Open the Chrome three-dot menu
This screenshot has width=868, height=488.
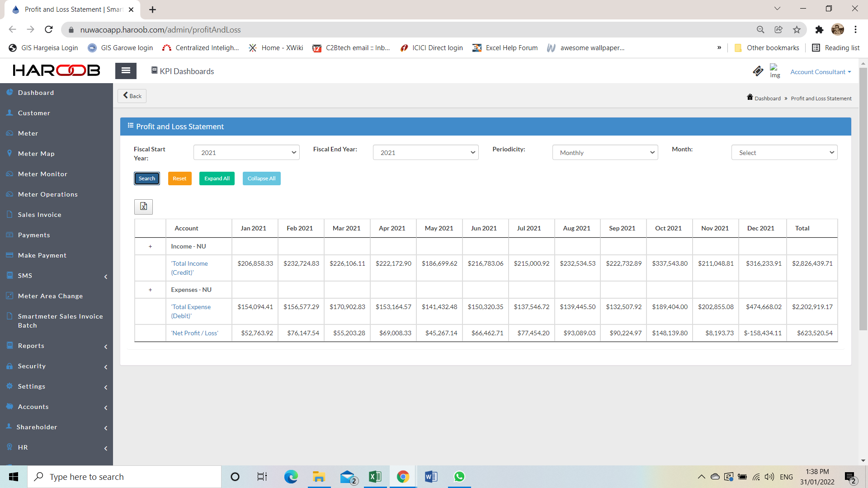[855, 29]
